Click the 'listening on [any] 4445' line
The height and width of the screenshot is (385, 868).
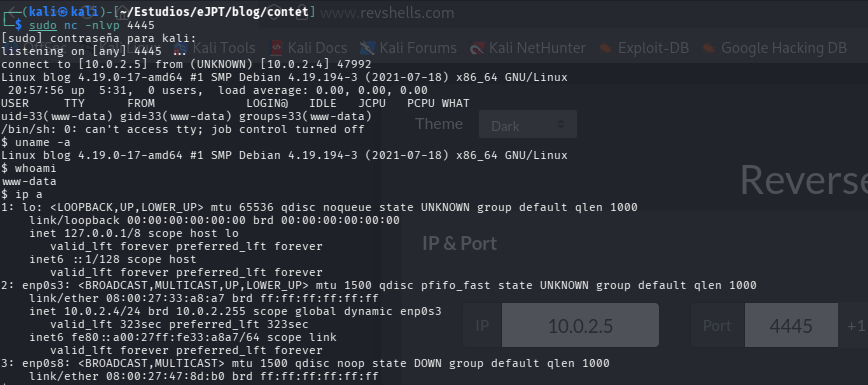coord(94,51)
